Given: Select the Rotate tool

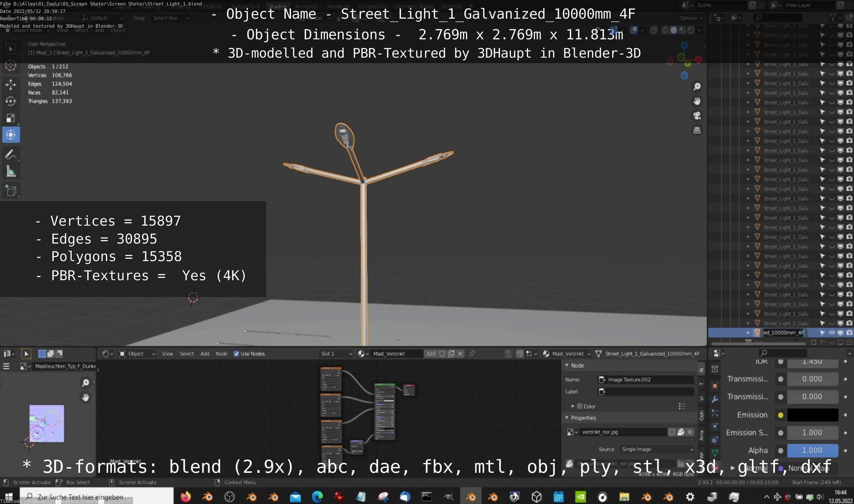Looking at the screenshot, I should pos(11,101).
